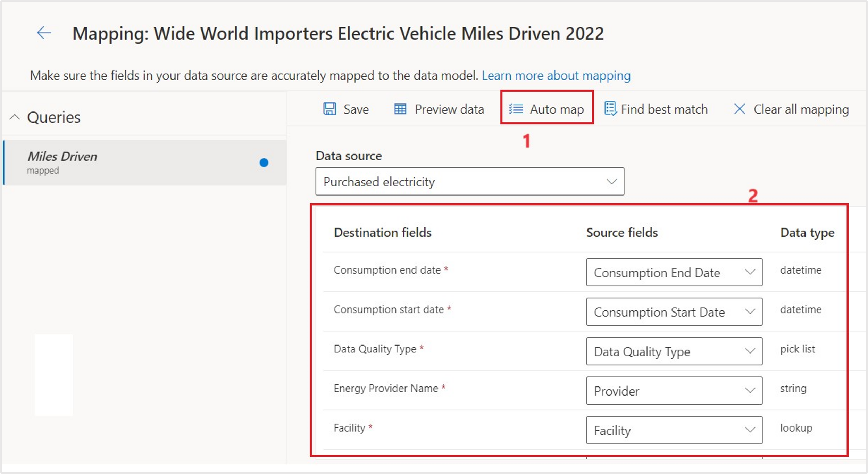The width and height of the screenshot is (868, 474).
Task: Click the back arrow icon
Action: [44, 33]
